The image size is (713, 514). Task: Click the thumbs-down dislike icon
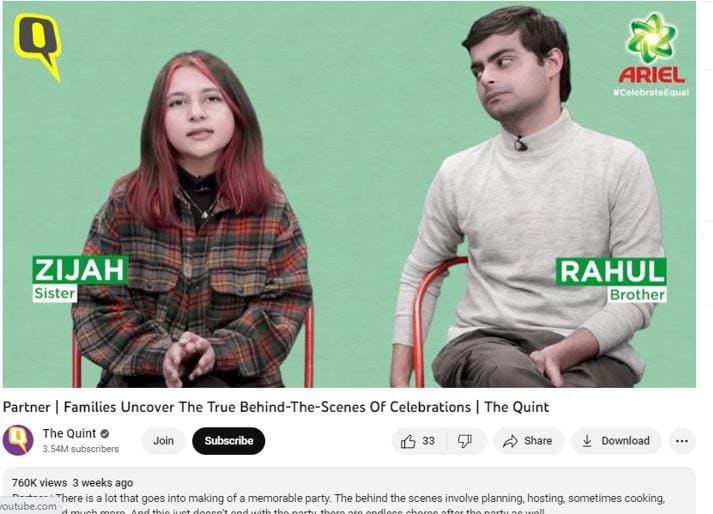(464, 441)
